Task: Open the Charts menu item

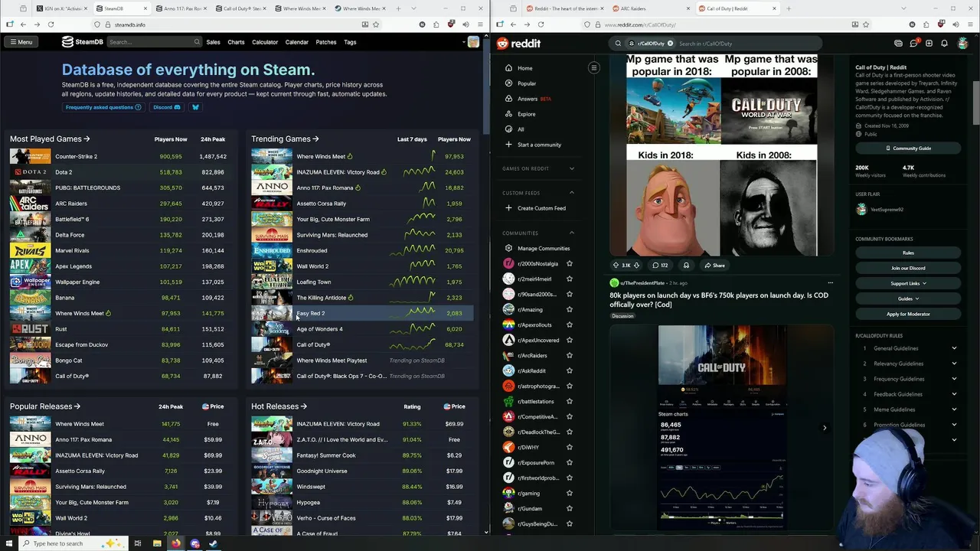Action: [x=236, y=42]
